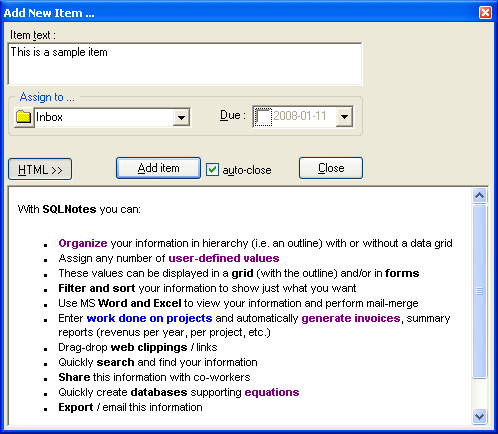This screenshot has height=434, width=498.
Task: Click the Close button
Action: [331, 168]
